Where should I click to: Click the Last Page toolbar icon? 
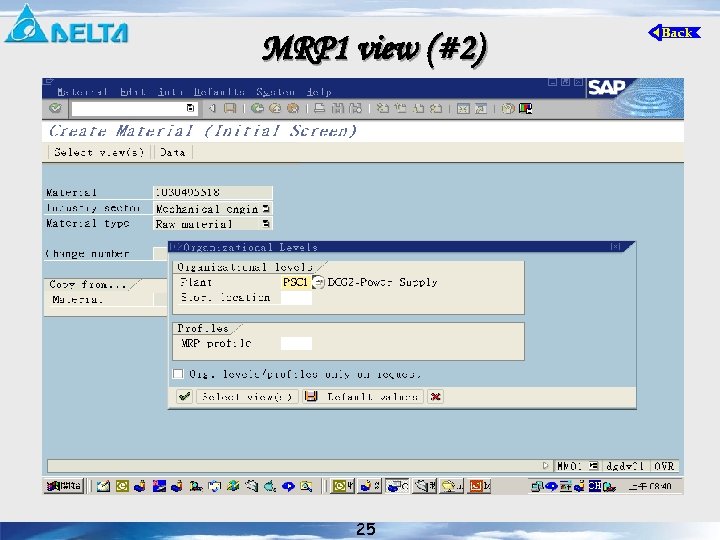tap(436, 108)
